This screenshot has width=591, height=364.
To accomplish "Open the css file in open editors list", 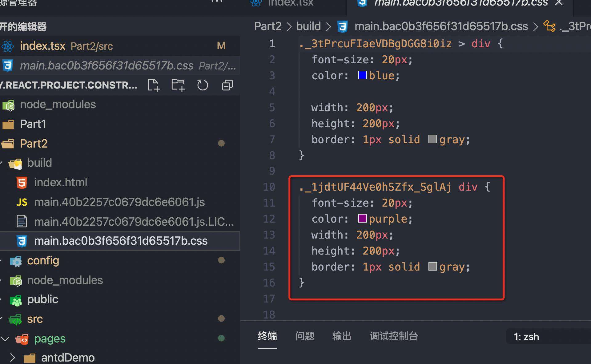I will (x=120, y=65).
